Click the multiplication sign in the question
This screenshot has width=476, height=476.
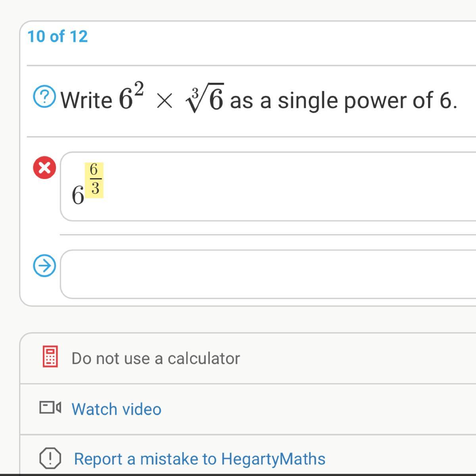(164, 101)
